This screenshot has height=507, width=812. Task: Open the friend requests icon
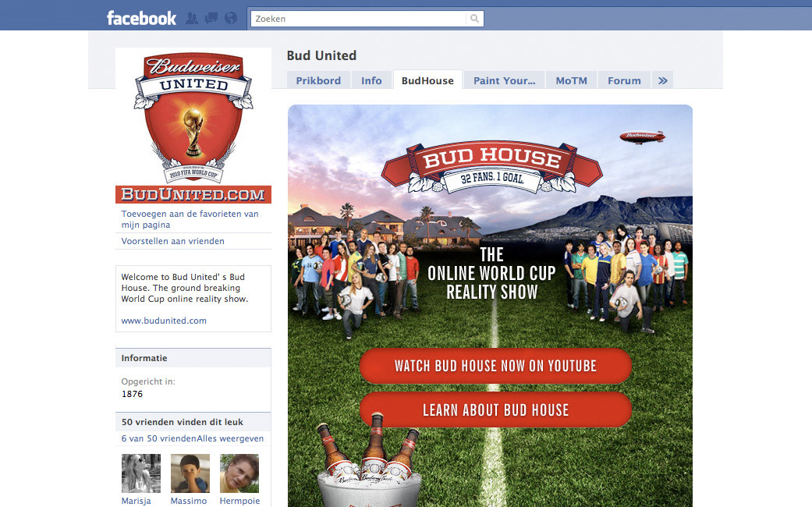point(192,19)
